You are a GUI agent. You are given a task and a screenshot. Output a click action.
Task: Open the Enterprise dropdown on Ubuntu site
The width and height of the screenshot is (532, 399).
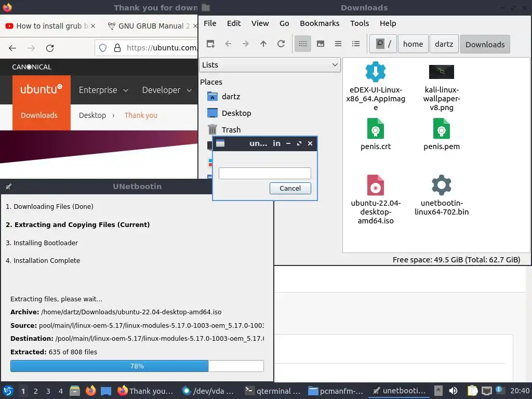coord(103,90)
